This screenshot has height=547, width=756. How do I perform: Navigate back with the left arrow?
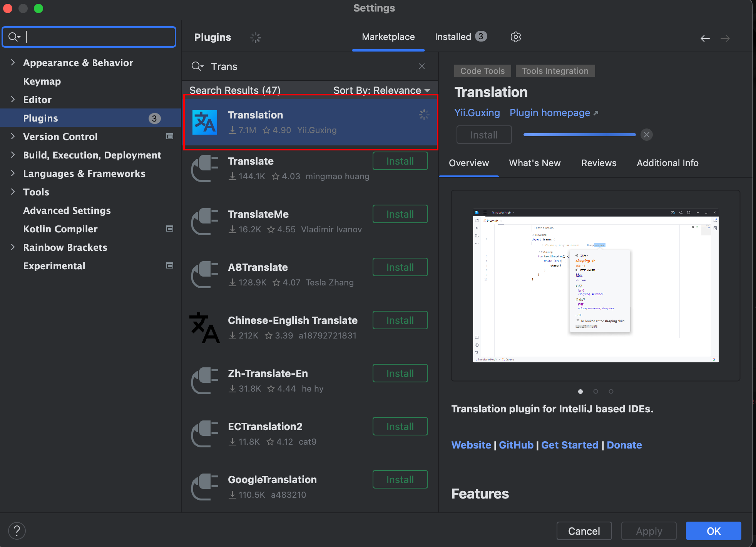(x=705, y=38)
